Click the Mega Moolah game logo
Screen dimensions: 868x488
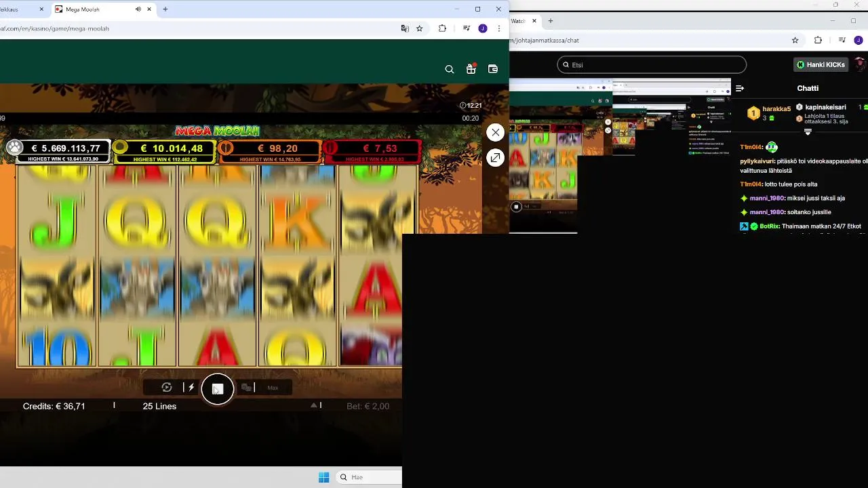(x=218, y=131)
